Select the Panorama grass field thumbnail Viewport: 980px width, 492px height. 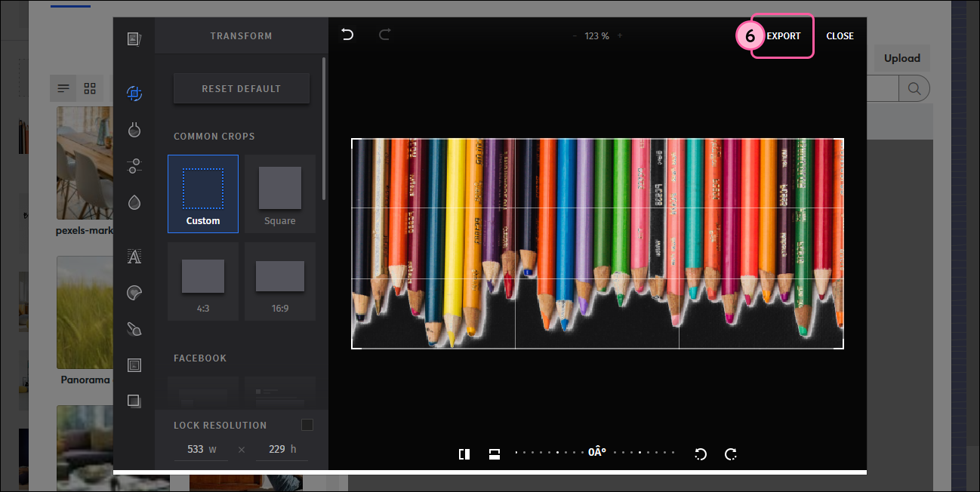click(x=85, y=312)
